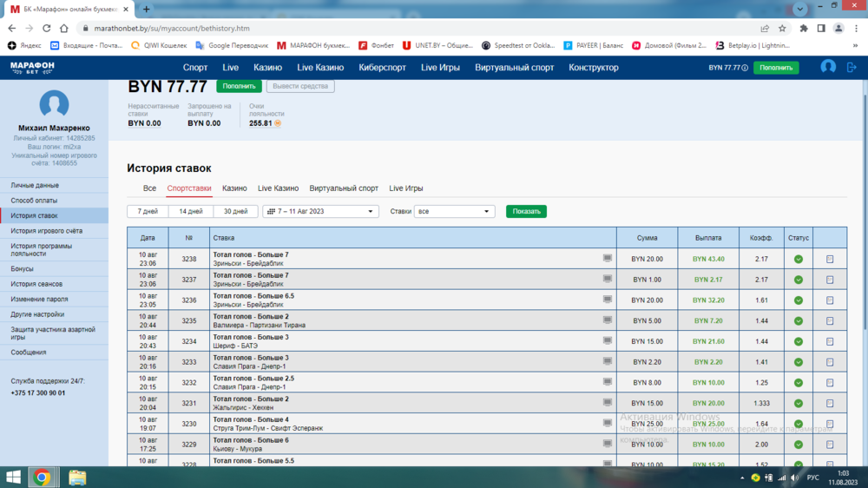Viewport: 868px width, 488px height.
Task: Select the 7 дней period filter
Action: pyautogui.click(x=148, y=211)
